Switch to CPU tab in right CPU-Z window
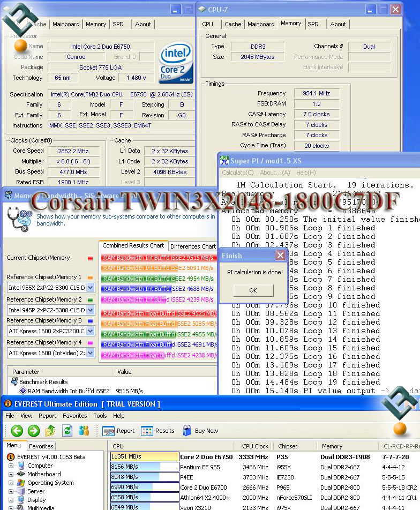420x510 pixels. [207, 24]
